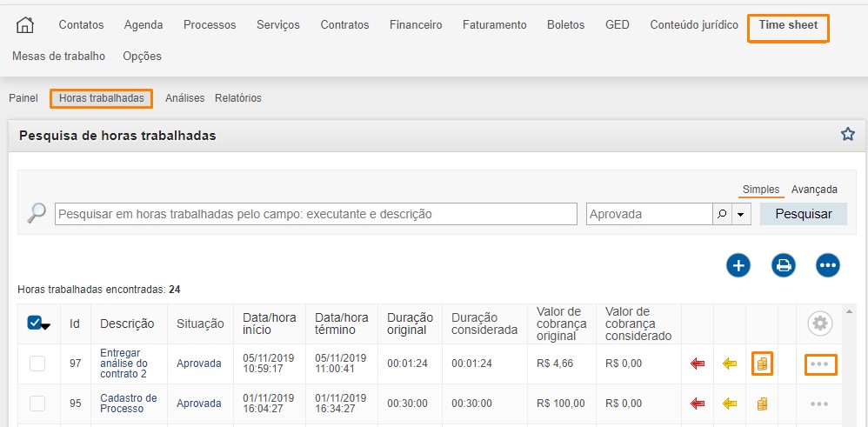Toggle the select-all checkbox in table header

click(35, 324)
